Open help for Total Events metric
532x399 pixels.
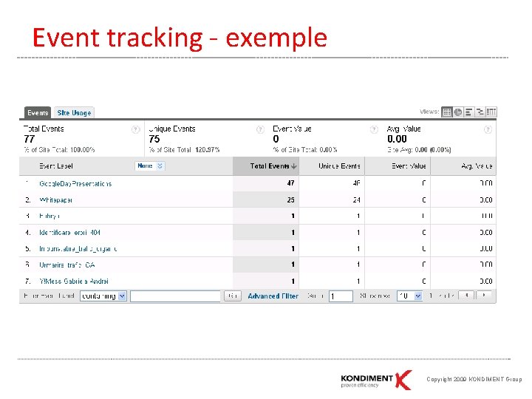(x=136, y=129)
